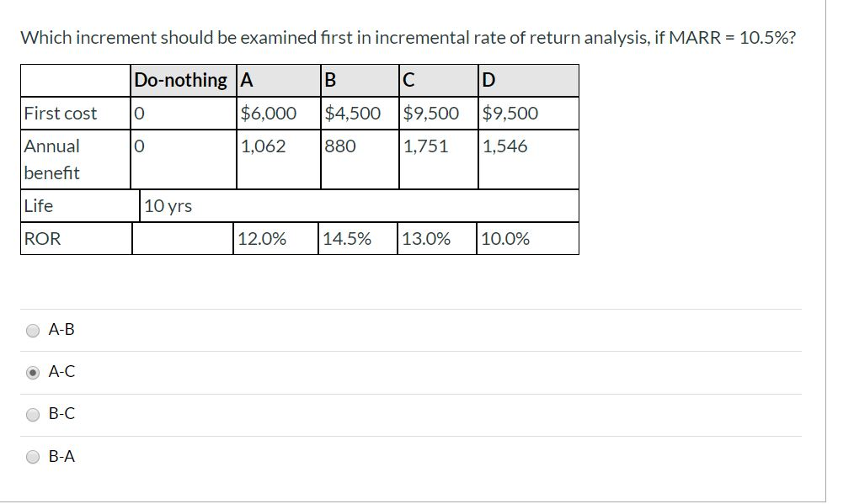The width and height of the screenshot is (854, 504).
Task: Click the 12.0% ROR value
Action: [x=262, y=238]
